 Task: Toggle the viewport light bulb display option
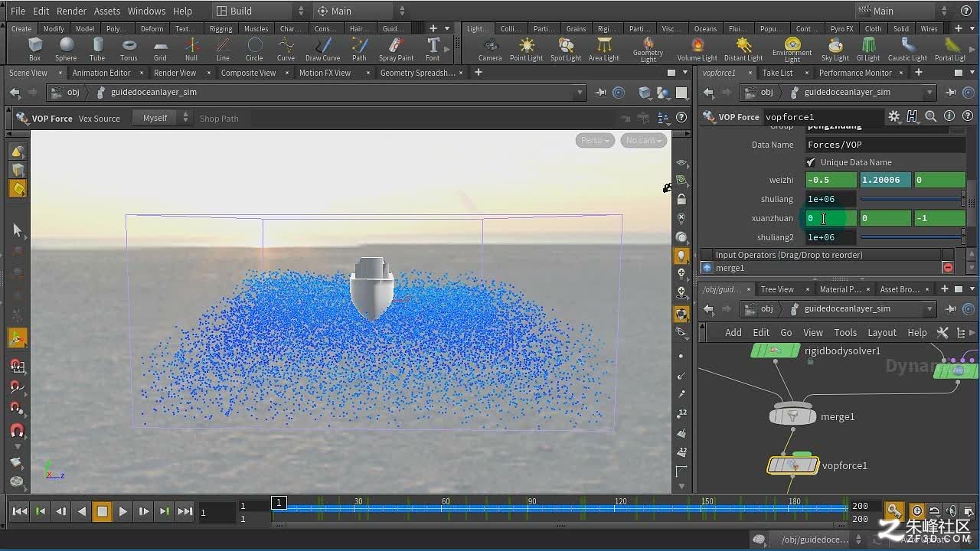[681, 256]
